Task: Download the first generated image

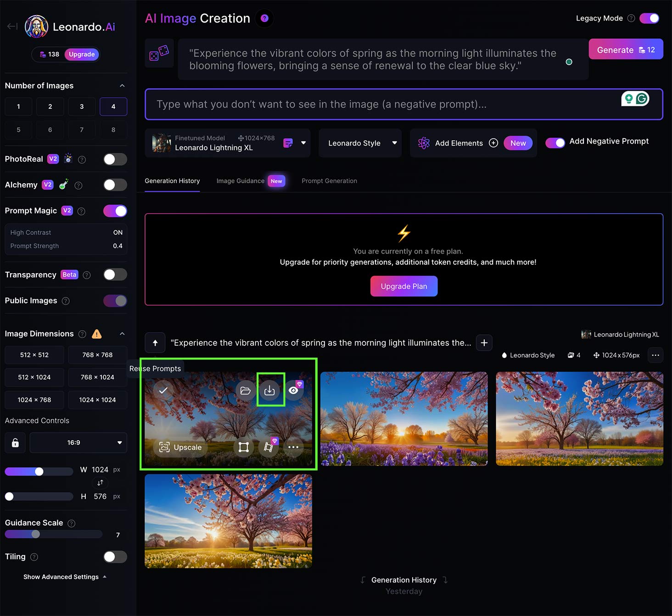Action: coord(269,391)
